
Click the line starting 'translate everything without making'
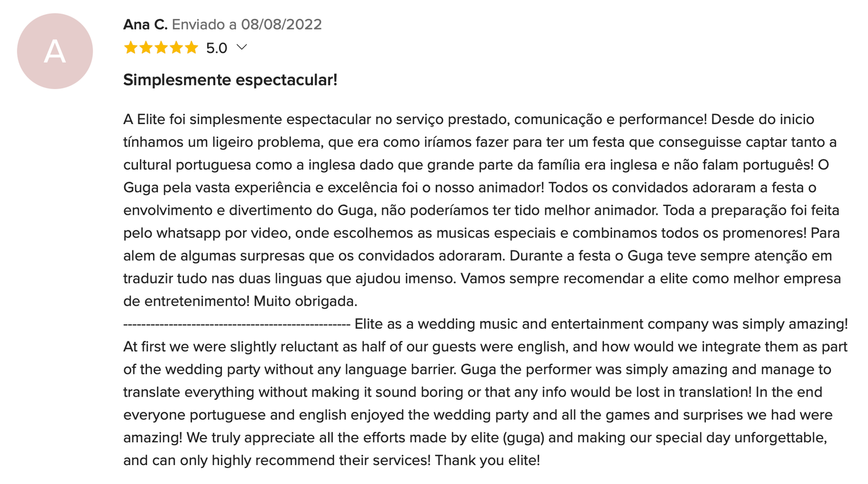click(473, 392)
